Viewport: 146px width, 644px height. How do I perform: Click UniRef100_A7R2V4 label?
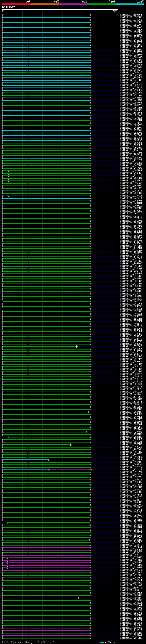pos(131,387)
